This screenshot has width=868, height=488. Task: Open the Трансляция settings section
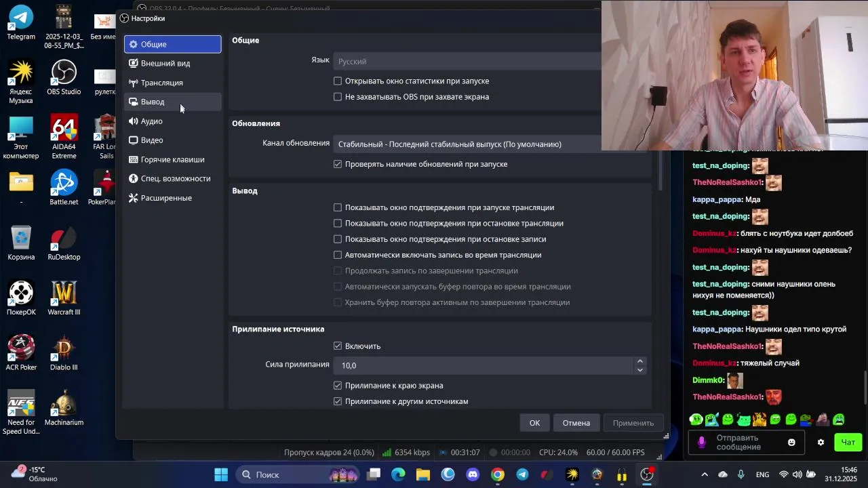pyautogui.click(x=172, y=83)
